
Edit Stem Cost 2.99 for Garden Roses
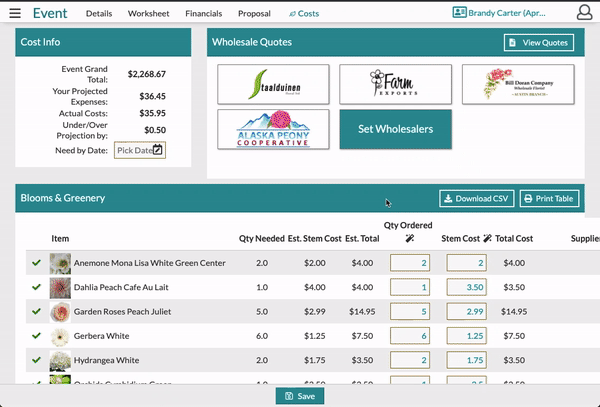coord(466,311)
